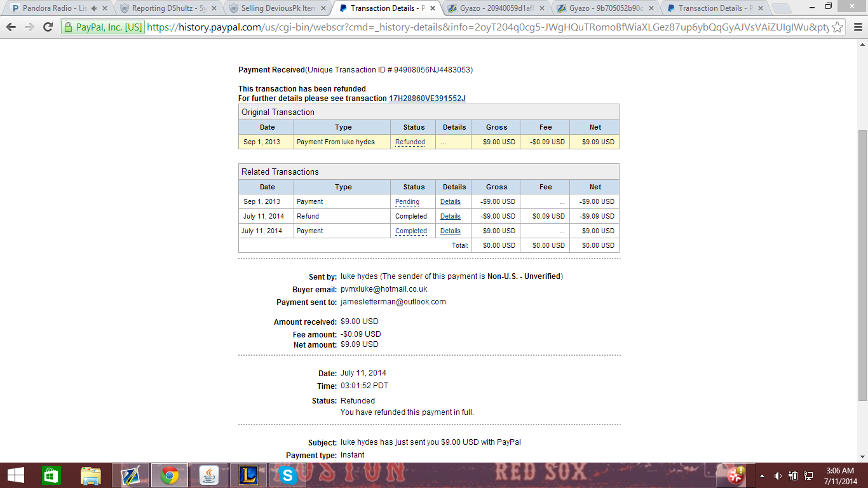868x488 pixels.
Task: Mute audio on the Pandora Radio tab
Action: click(x=95, y=8)
